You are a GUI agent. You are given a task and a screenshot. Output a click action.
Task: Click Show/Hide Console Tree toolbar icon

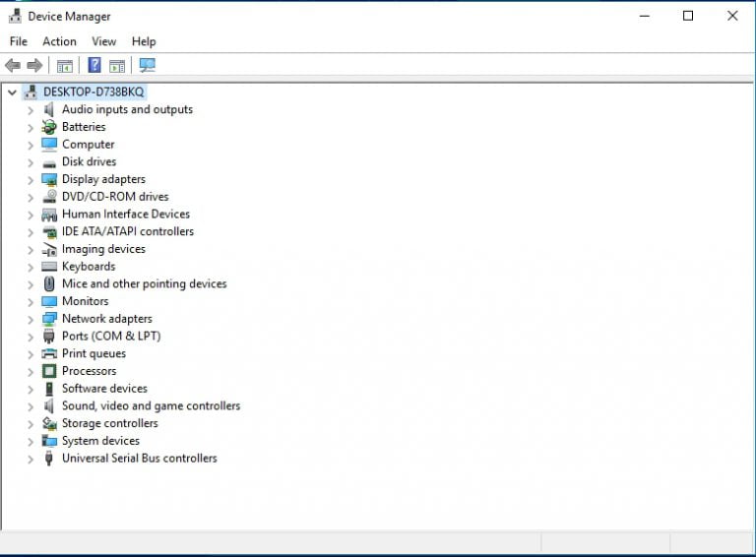65,66
